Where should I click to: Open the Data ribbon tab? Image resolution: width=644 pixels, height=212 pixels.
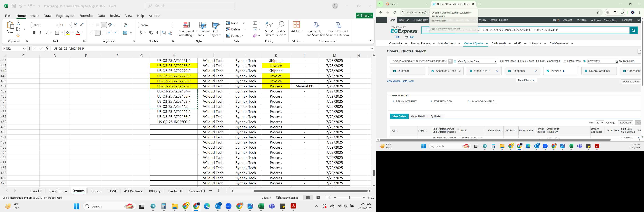click(101, 16)
